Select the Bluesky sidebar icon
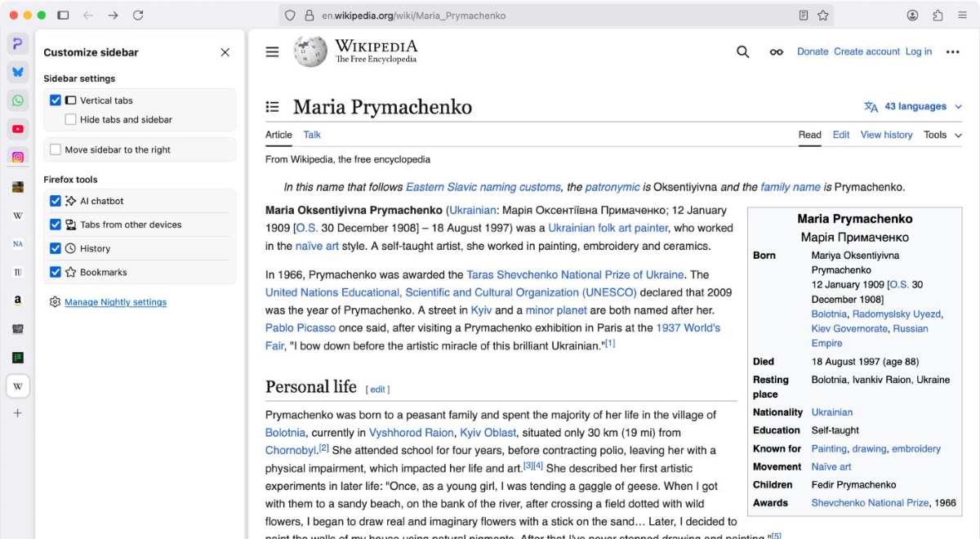 [17, 71]
